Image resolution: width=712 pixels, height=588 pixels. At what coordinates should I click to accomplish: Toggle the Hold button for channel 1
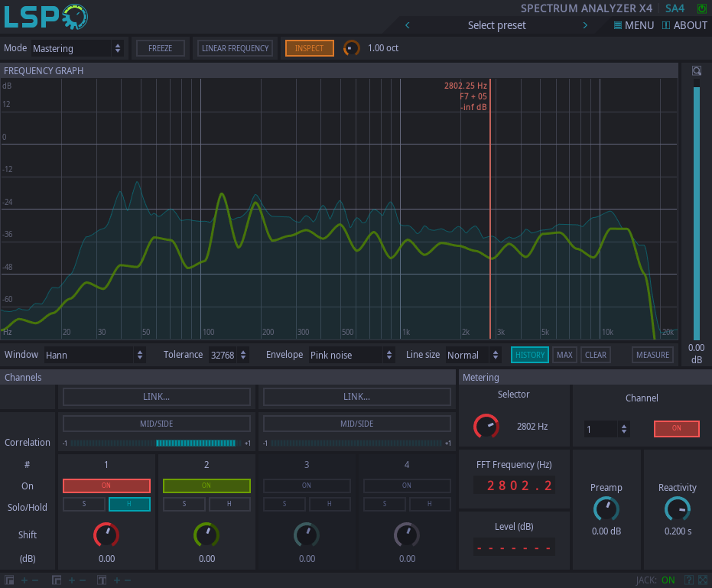129,504
